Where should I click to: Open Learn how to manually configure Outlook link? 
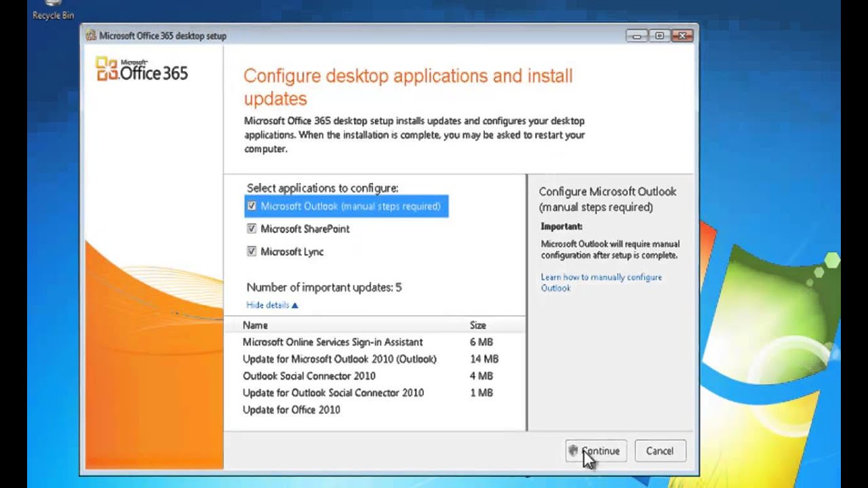(601, 283)
